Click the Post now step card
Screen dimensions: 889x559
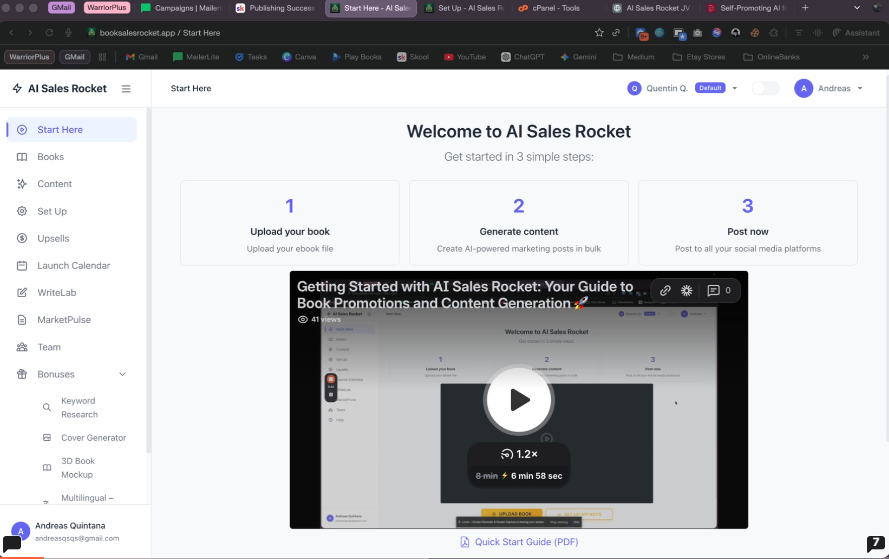[x=748, y=223]
